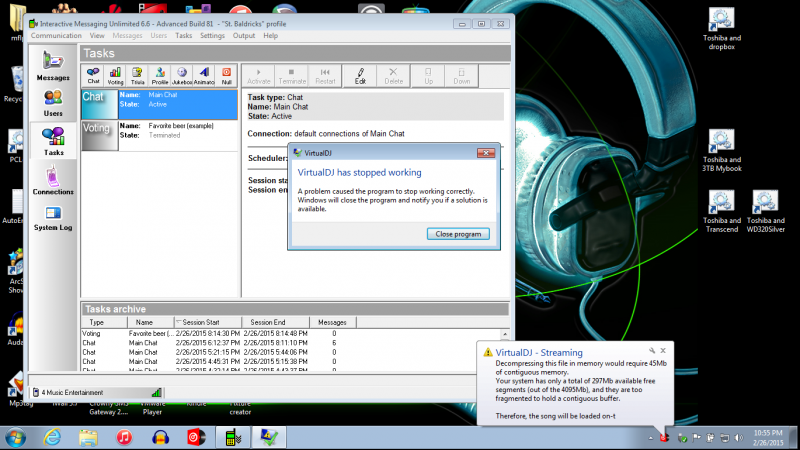Open Internet Explorer from the taskbar
This screenshot has width=800, height=450.
[x=52, y=437]
